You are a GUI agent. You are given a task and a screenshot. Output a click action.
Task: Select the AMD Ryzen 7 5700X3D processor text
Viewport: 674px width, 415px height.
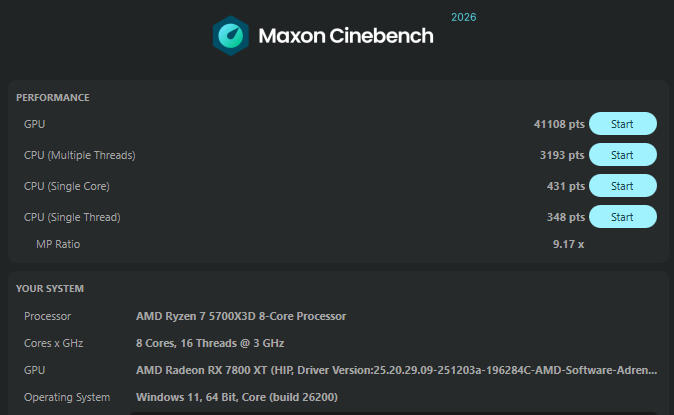pos(241,316)
